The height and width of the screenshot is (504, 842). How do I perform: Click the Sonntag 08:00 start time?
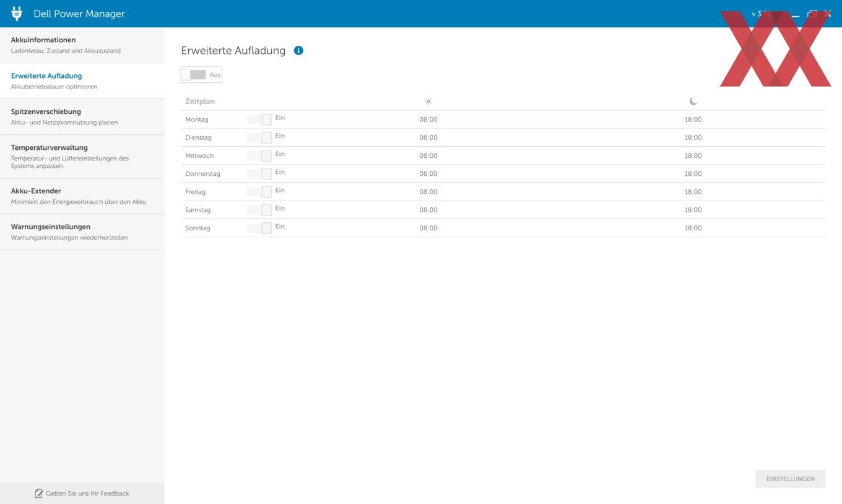(x=428, y=228)
